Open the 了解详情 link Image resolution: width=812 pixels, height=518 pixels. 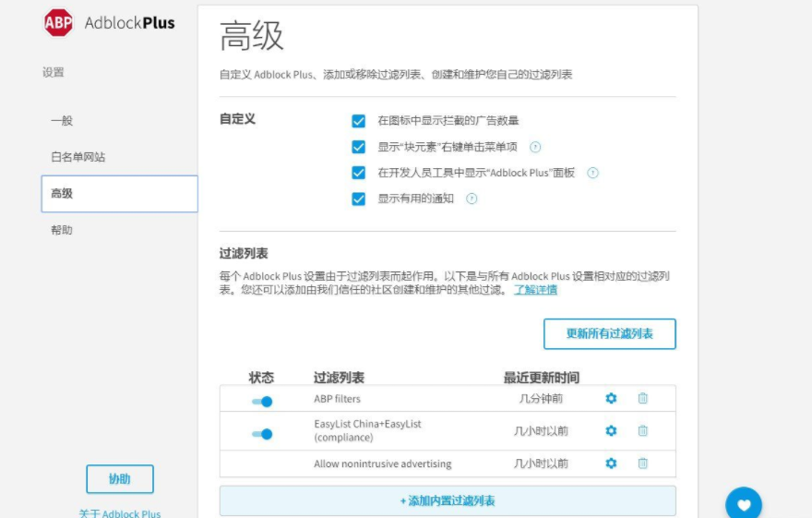coord(535,290)
